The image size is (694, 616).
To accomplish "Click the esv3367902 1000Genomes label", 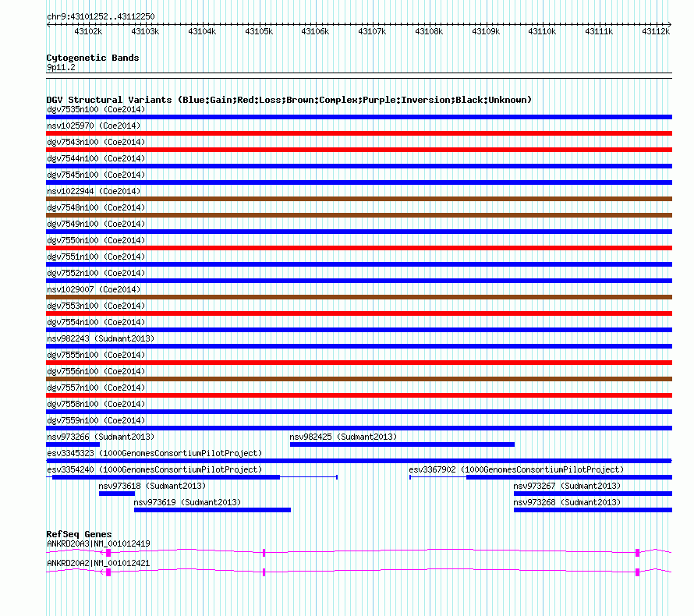I will tap(516, 469).
